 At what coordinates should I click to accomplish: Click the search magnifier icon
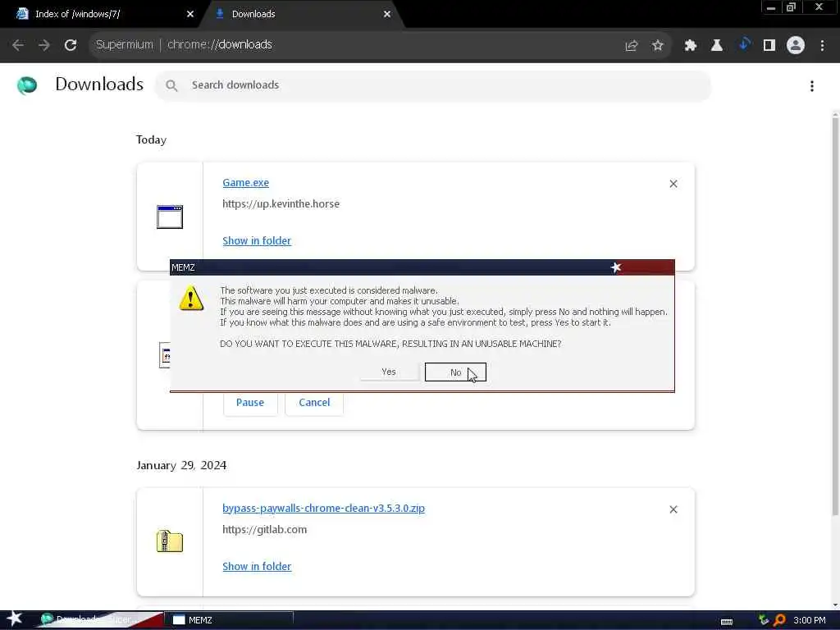coord(171,85)
